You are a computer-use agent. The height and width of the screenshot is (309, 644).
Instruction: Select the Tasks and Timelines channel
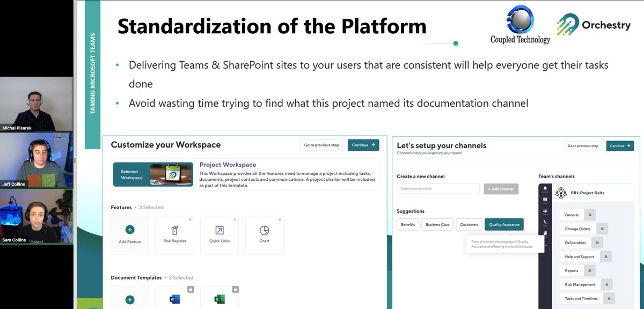tap(581, 298)
